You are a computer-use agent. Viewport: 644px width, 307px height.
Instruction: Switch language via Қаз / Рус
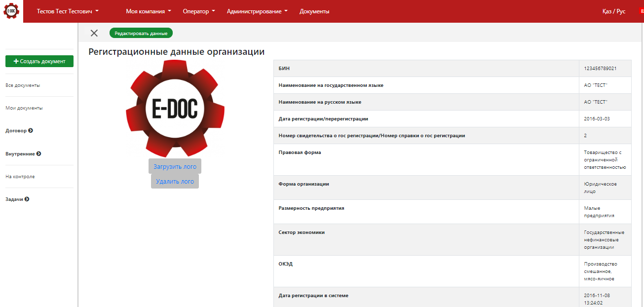pos(613,11)
